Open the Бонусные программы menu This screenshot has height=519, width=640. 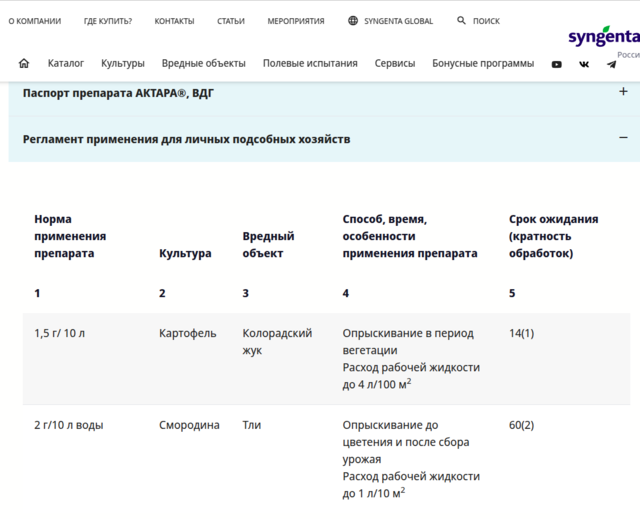coord(483,63)
